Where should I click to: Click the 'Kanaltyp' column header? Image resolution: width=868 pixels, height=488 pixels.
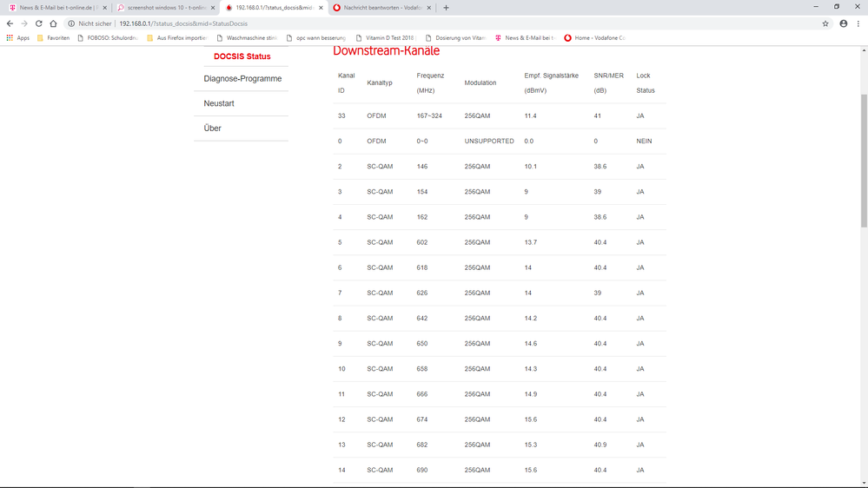tap(379, 83)
